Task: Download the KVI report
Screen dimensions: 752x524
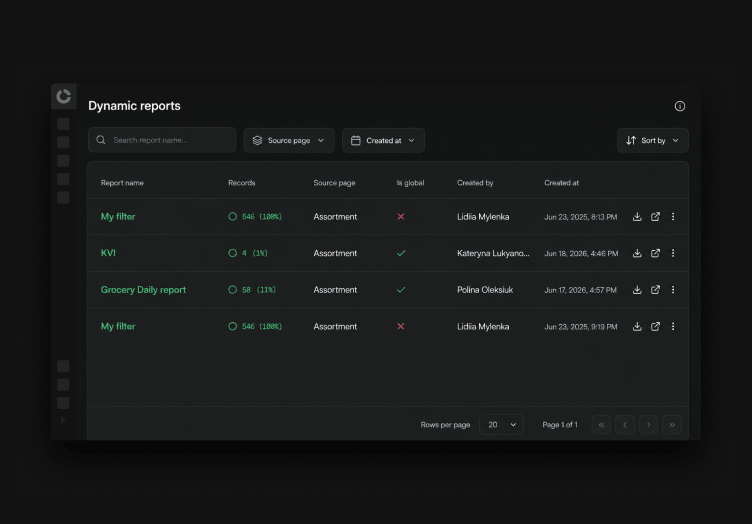Action: point(637,253)
